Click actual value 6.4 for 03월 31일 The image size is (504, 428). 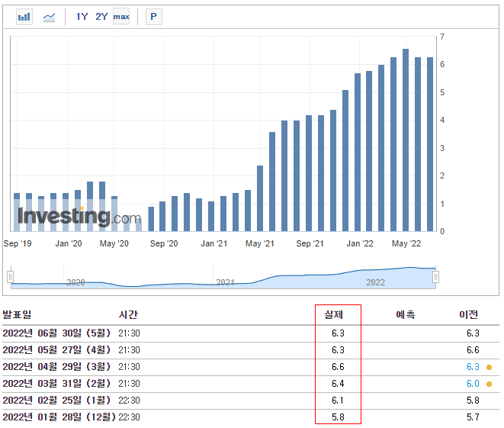[338, 384]
